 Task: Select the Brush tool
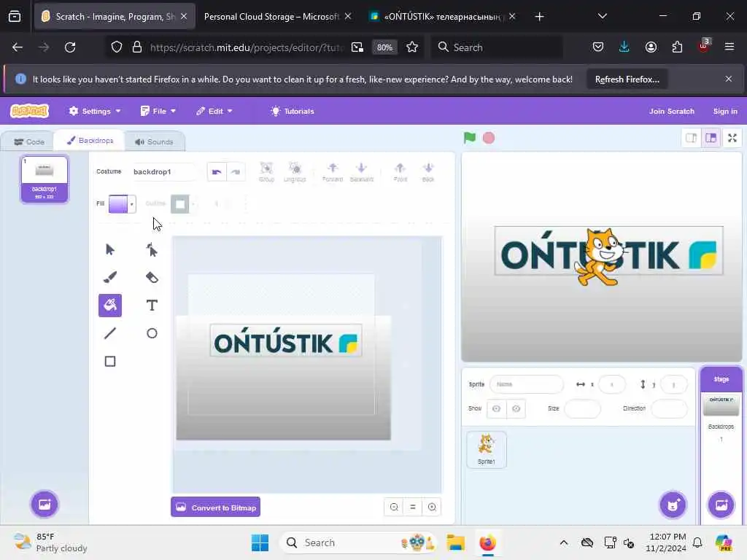110,277
